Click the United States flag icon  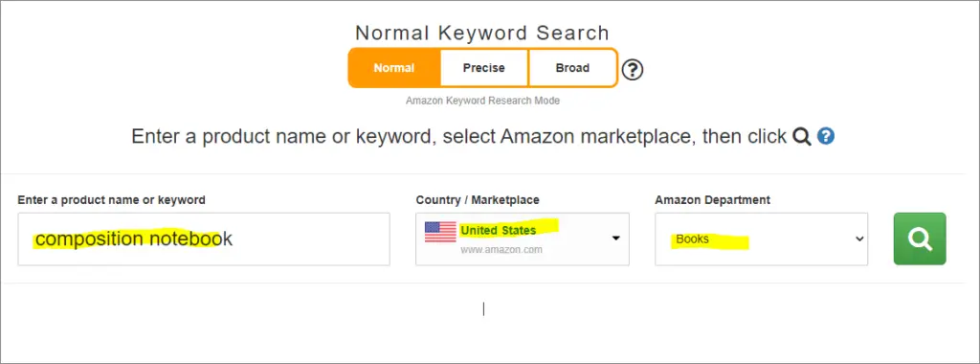440,232
